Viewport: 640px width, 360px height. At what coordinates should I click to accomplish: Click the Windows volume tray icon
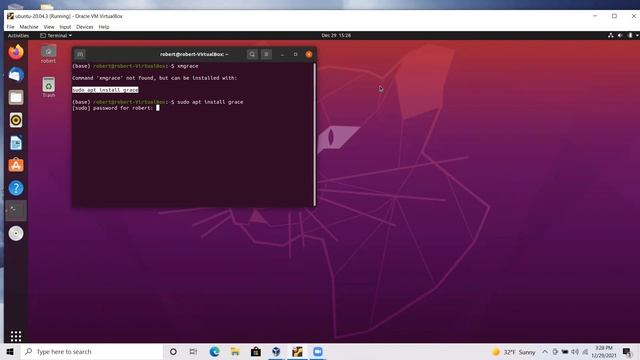tap(575, 351)
